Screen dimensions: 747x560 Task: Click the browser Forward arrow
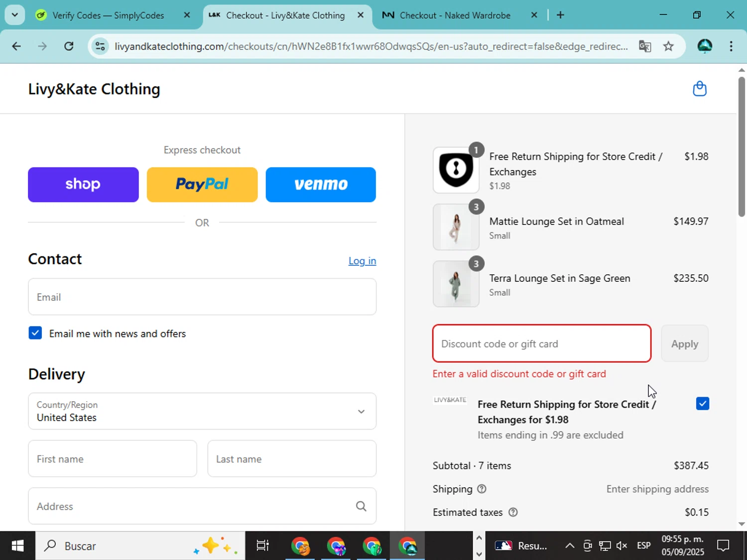tap(42, 46)
